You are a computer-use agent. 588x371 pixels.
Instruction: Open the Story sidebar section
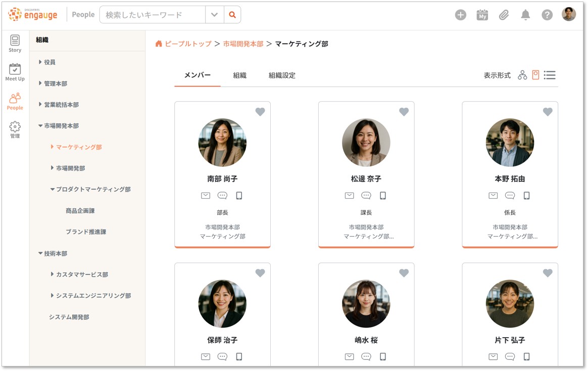[x=15, y=43]
